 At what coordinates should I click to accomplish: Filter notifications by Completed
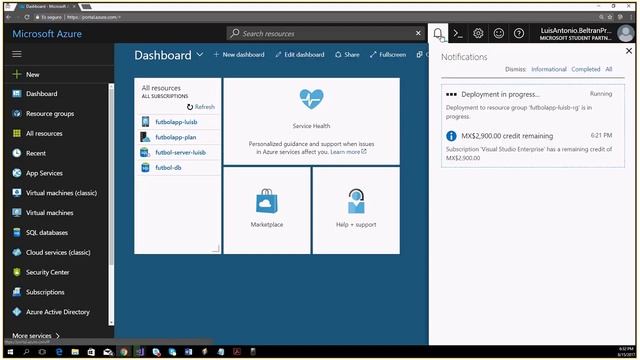tap(586, 69)
